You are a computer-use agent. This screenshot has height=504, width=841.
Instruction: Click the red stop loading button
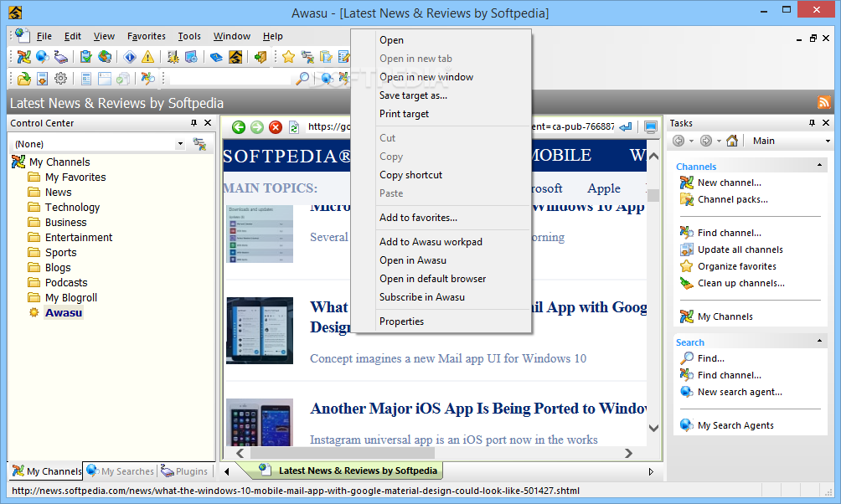275,127
